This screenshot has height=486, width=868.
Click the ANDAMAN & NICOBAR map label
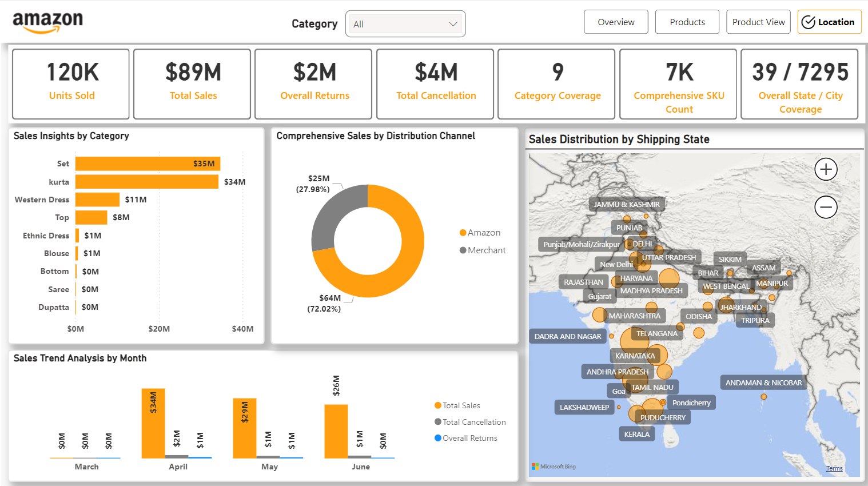pyautogui.click(x=763, y=383)
